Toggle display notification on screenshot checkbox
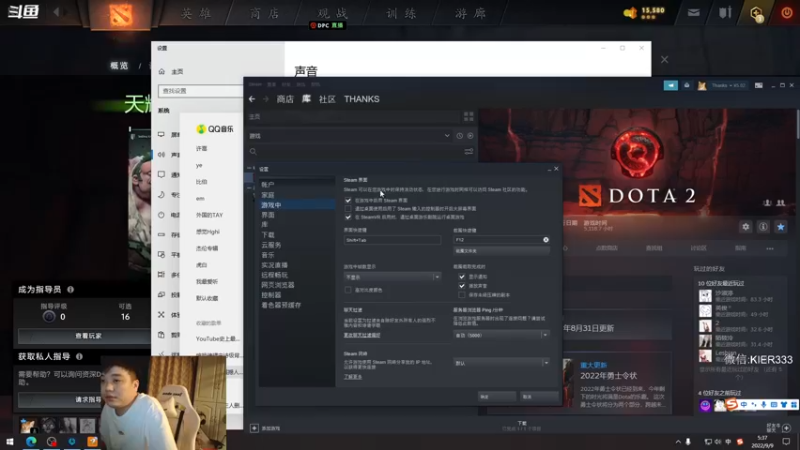 tap(462, 277)
